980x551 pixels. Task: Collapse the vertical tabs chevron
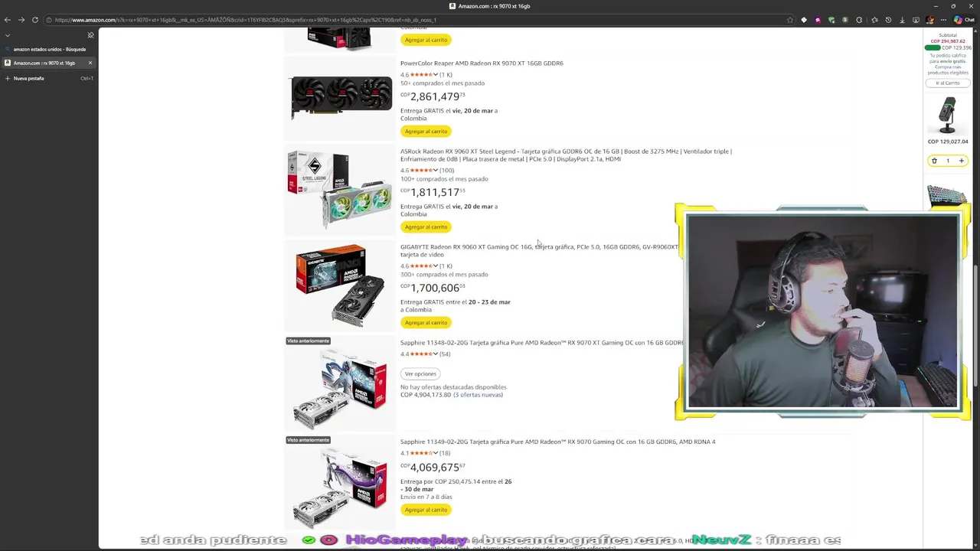[x=8, y=35]
